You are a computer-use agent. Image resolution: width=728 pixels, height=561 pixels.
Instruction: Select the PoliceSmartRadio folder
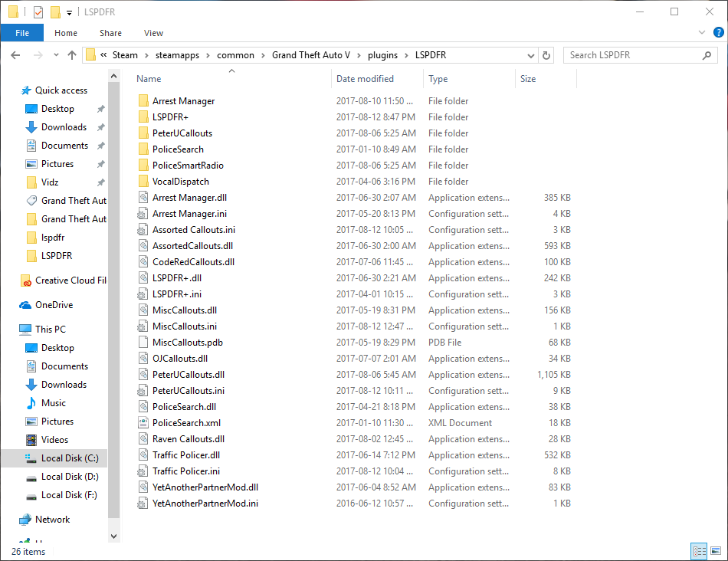(x=188, y=166)
